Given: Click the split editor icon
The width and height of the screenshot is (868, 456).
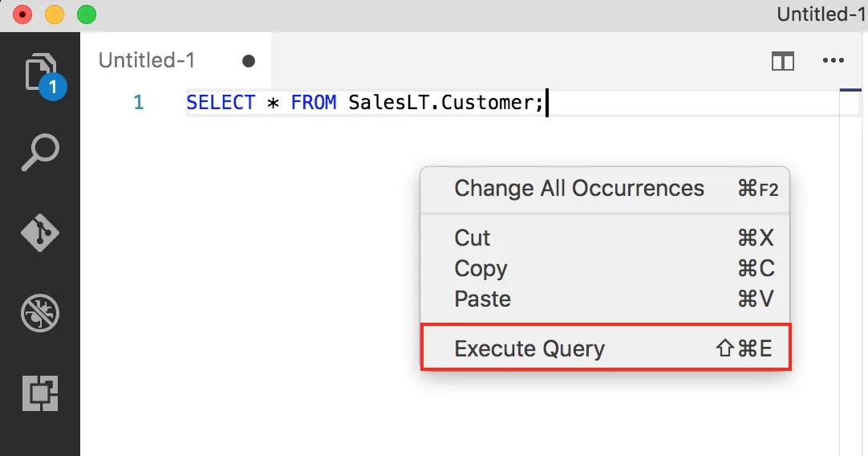Looking at the screenshot, I should (x=783, y=60).
